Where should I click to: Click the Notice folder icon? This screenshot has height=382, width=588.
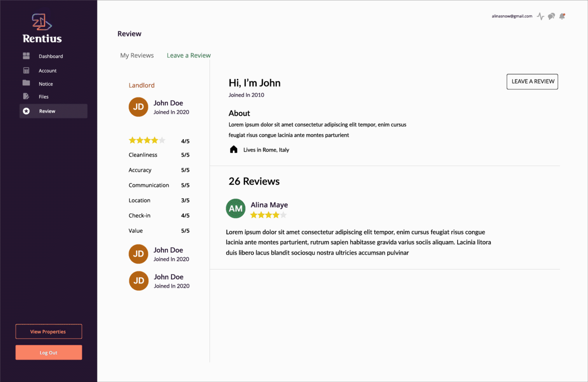(x=26, y=83)
